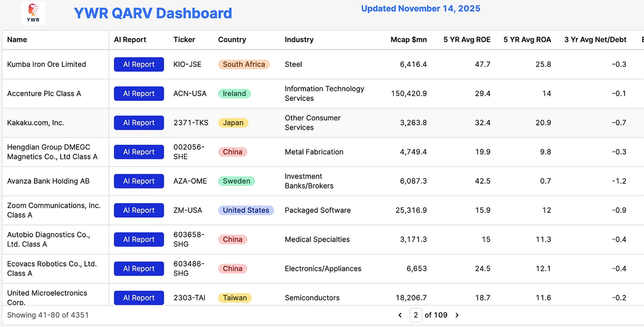Open AI Report for Kakaku.com
This screenshot has width=644, height=327.
[139, 123]
